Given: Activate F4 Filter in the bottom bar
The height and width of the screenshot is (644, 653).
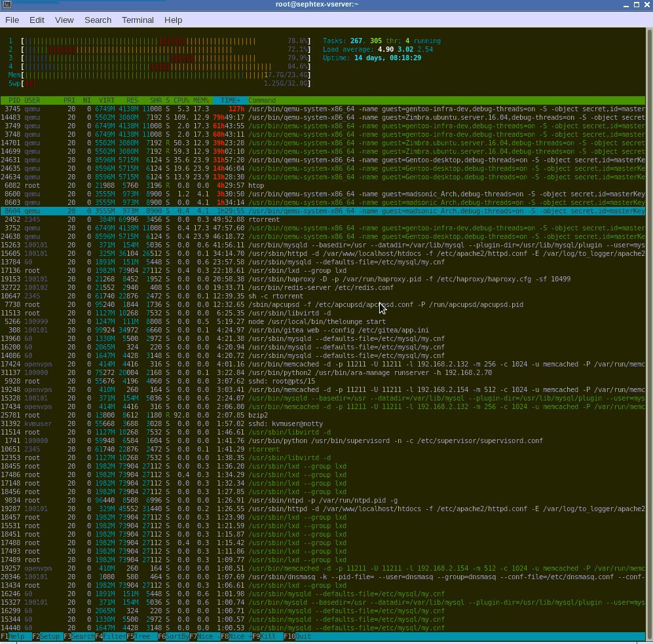Looking at the screenshot, I should pos(113,636).
